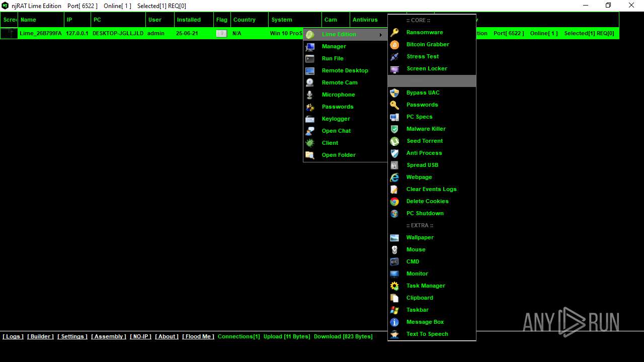Click the Manager monitor icon

310,46
